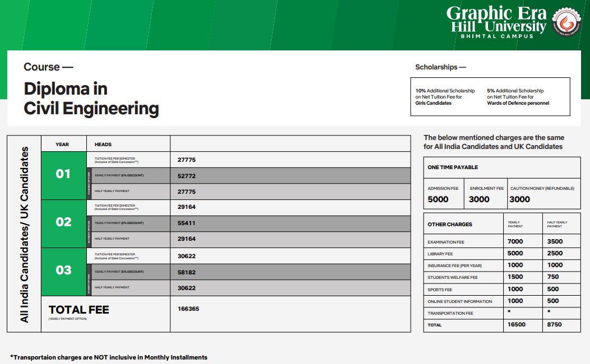Click year 02 tuition fee per semester label
The height and width of the screenshot is (364, 590).
click(117, 207)
